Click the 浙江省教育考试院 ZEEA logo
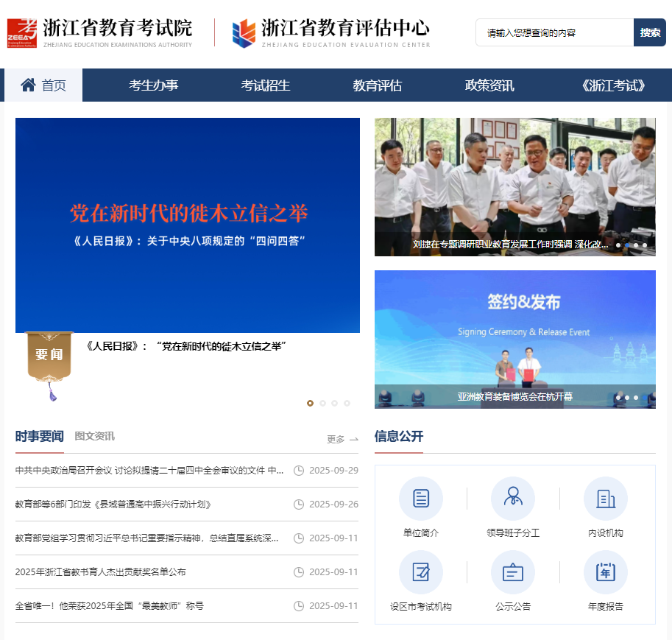This screenshot has height=640, width=672. [x=22, y=33]
